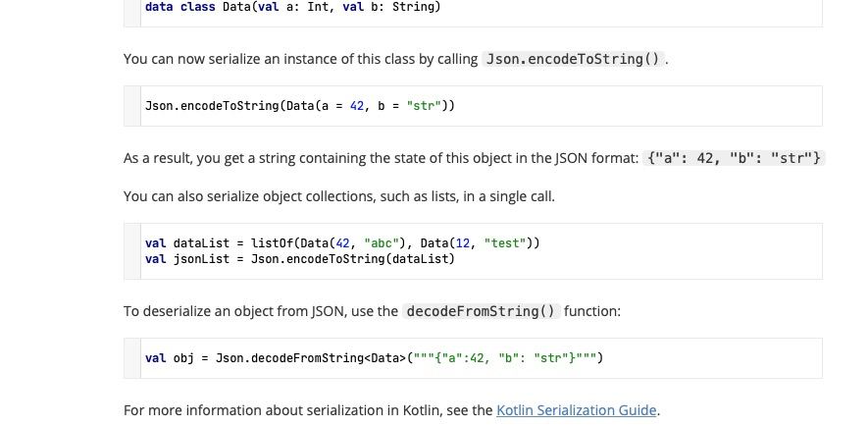Click the left gutter of the dataList code block
This screenshot has height=426, width=868.
tap(132, 251)
